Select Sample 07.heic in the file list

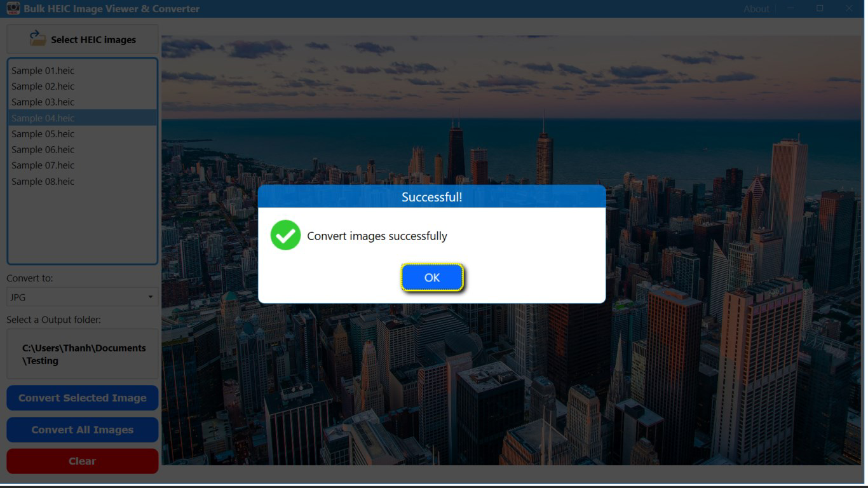pos(83,165)
